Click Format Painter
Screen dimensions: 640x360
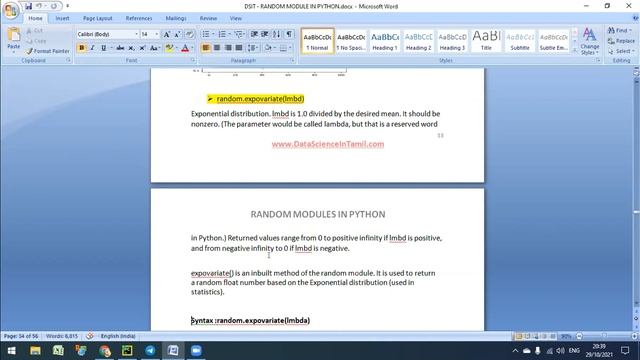click(x=47, y=51)
